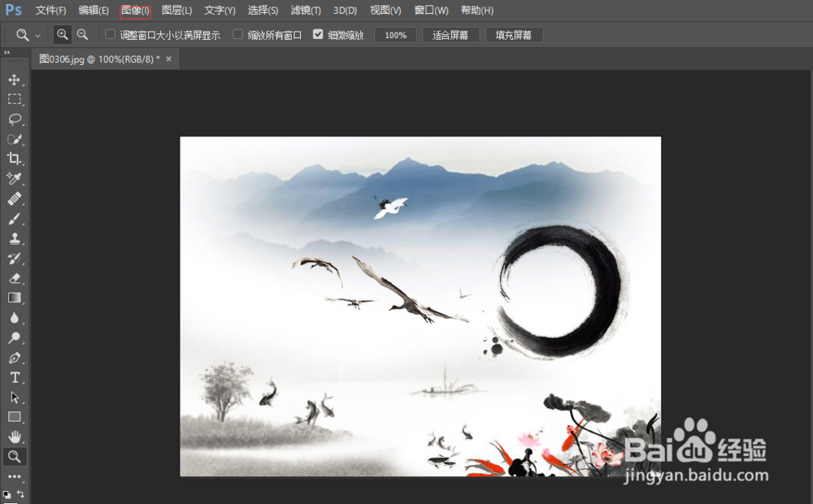Select the Blur tool
Viewport: 813px width, 504px height.
point(15,318)
